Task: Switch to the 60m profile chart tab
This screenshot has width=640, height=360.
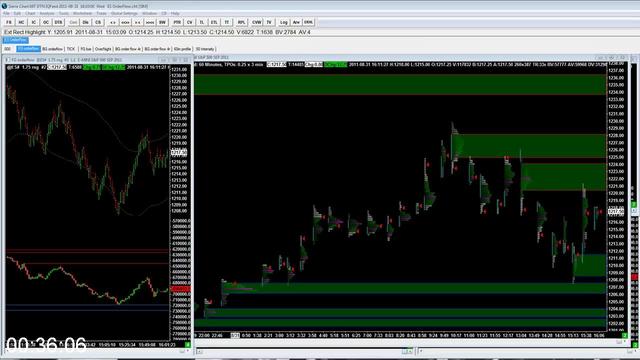Action: point(182,49)
